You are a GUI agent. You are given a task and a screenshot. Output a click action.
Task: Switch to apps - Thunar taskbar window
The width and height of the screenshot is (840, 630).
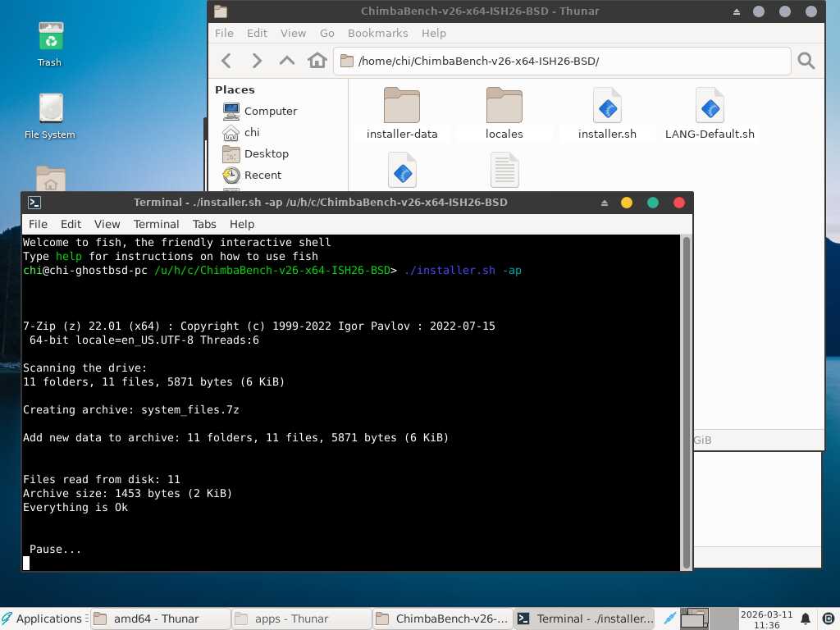pos(299,619)
